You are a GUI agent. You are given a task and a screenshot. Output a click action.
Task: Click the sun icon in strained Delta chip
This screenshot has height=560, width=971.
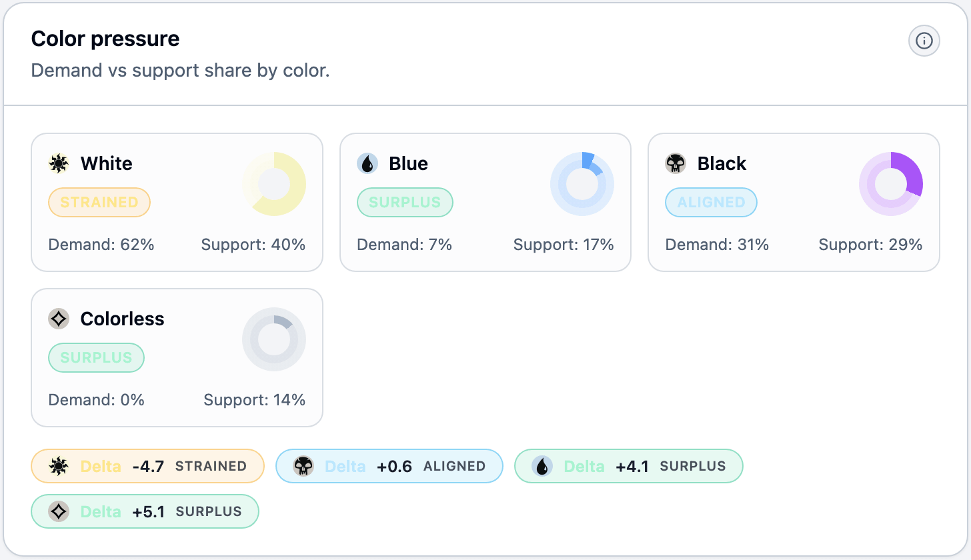tap(59, 466)
